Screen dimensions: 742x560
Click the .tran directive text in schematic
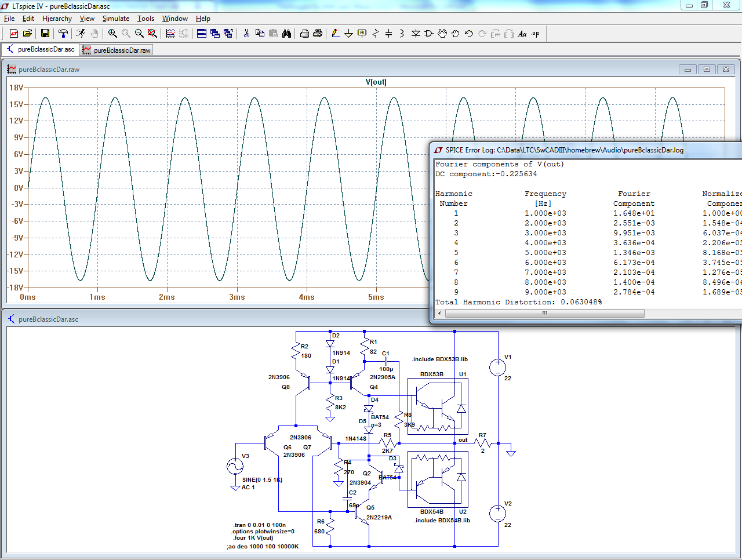point(259,525)
